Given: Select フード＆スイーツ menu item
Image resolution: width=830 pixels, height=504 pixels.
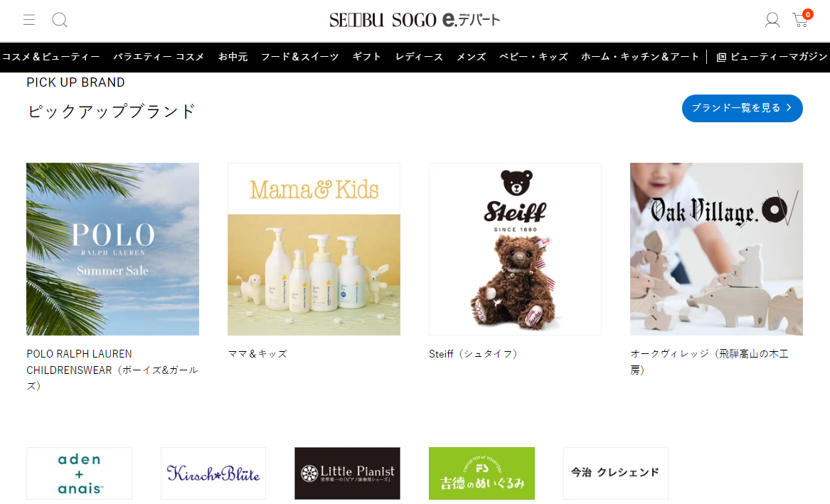Looking at the screenshot, I should point(300,57).
